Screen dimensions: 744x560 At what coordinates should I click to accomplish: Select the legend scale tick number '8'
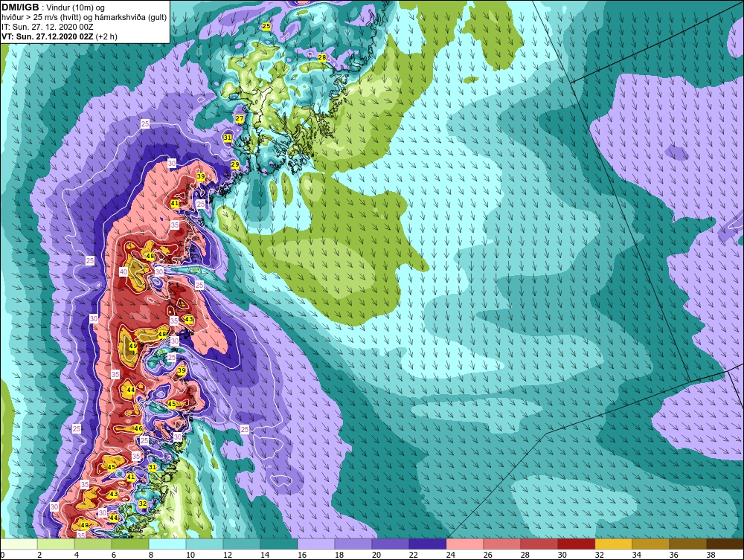[151, 555]
